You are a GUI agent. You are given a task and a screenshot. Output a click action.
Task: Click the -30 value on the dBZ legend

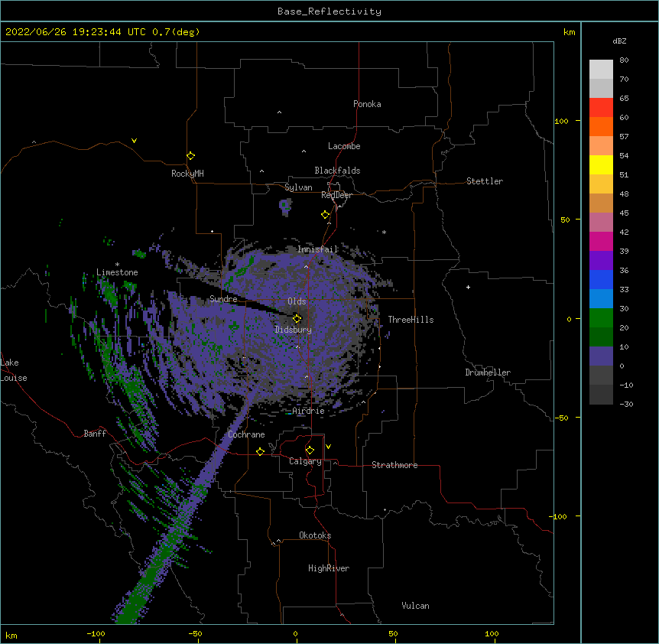(x=626, y=404)
